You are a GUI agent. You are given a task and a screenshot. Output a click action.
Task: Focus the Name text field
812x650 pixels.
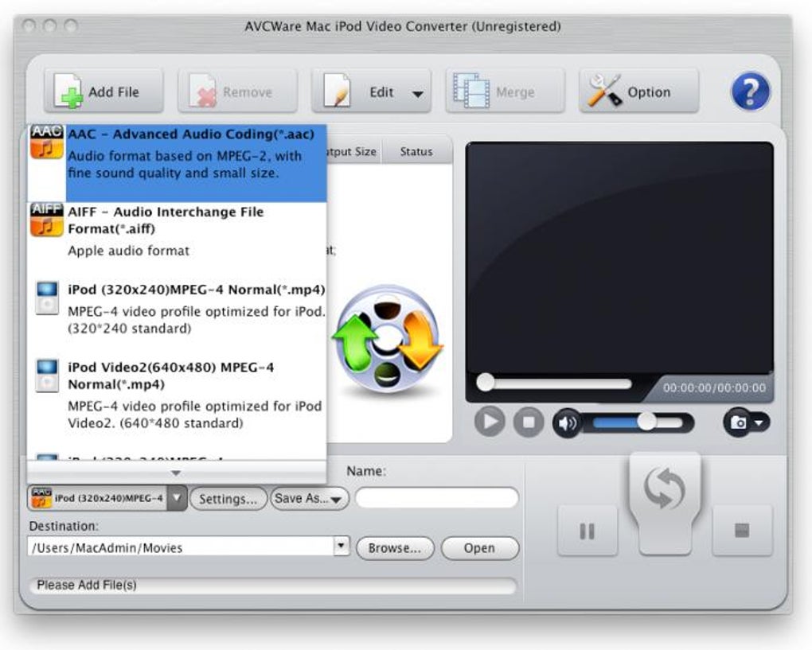point(436,498)
